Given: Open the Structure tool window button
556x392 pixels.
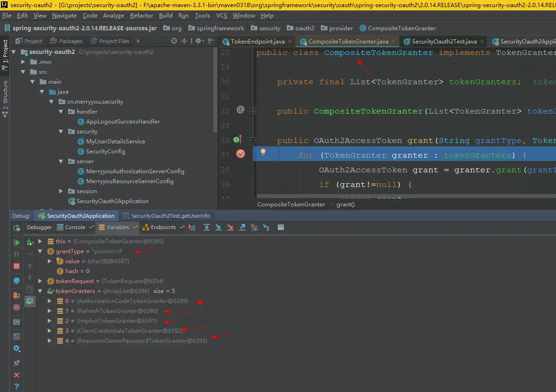Looking at the screenshot, I should 5,96.
